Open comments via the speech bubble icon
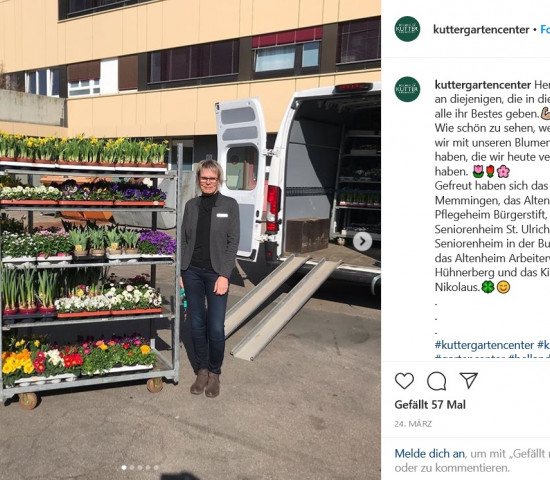 coord(437,381)
